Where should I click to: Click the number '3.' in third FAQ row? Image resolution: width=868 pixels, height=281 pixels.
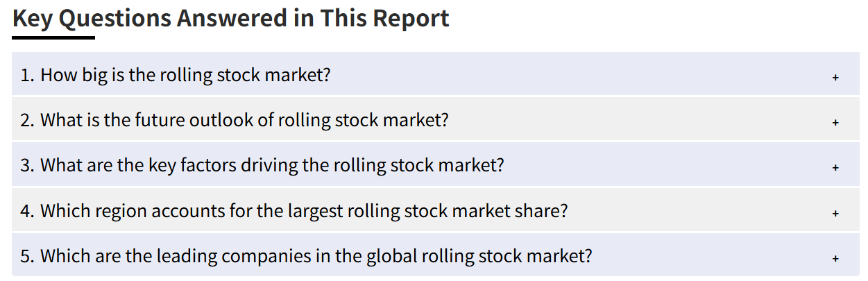[28, 166]
